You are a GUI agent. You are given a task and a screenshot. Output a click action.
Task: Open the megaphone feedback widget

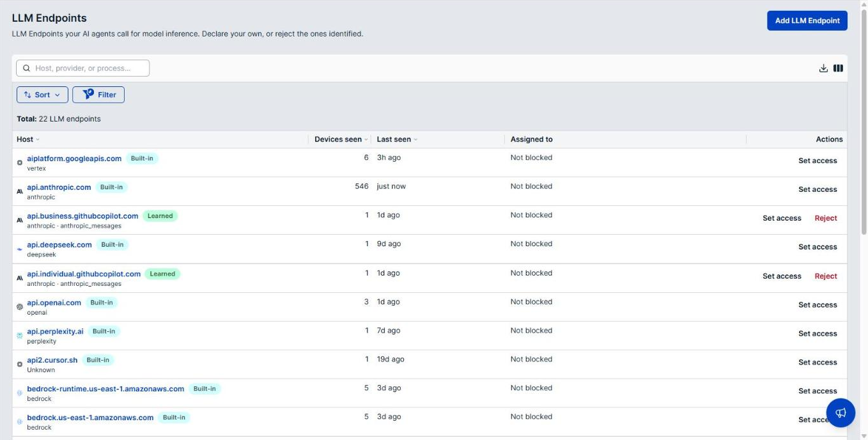click(x=841, y=412)
